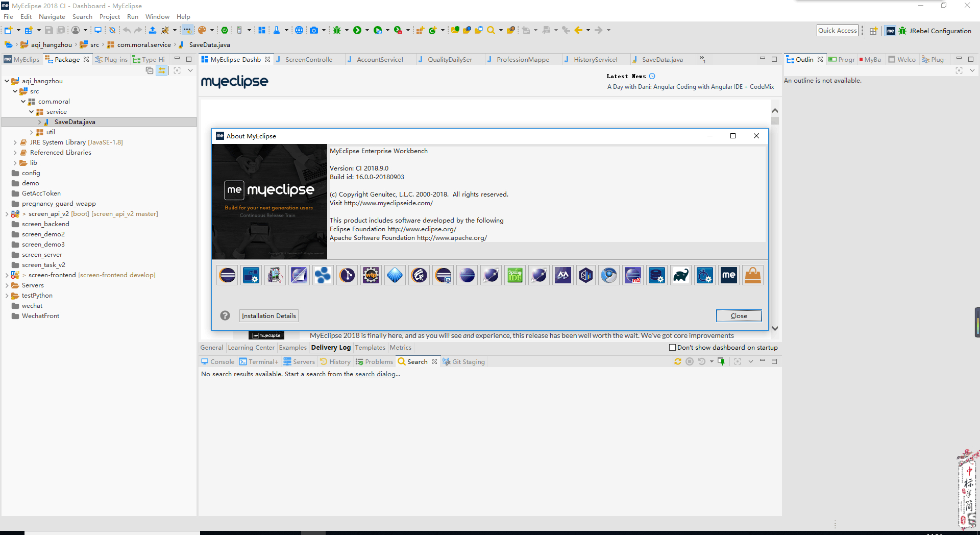Click the Quick Access input field

(x=838, y=31)
